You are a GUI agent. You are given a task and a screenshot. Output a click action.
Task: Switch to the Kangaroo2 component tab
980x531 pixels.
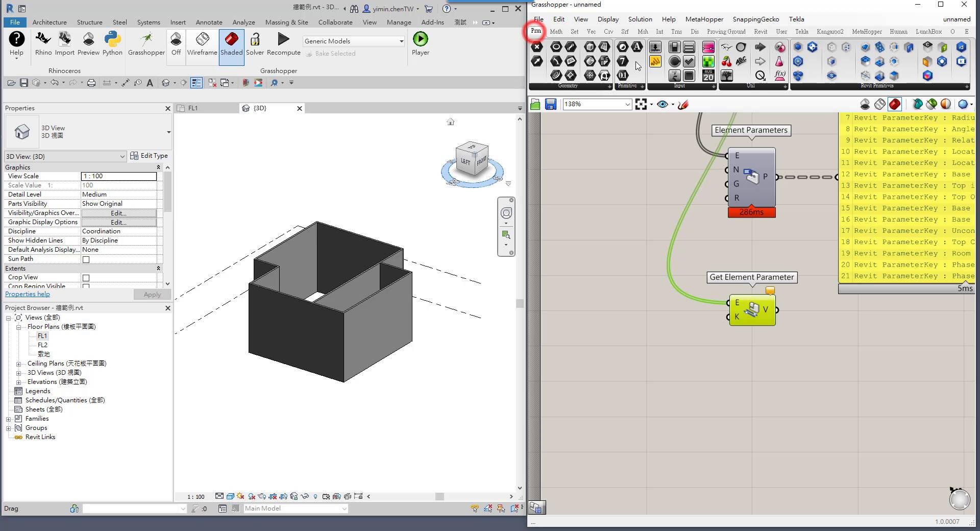(830, 32)
